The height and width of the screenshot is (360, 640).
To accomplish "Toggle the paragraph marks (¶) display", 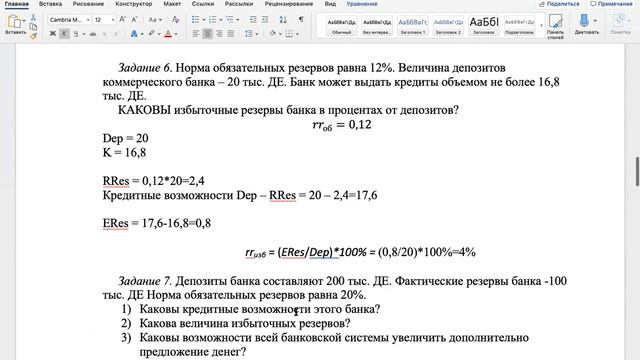I will 301,20.
